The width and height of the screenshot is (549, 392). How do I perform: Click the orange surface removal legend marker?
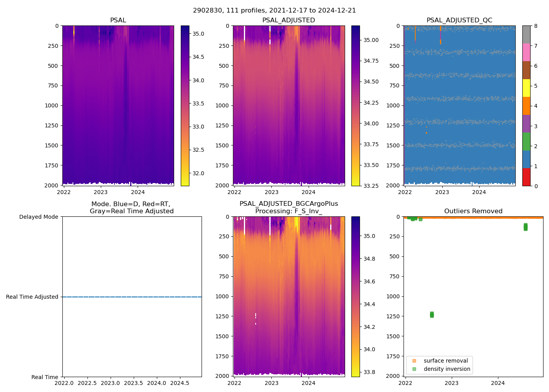click(414, 361)
